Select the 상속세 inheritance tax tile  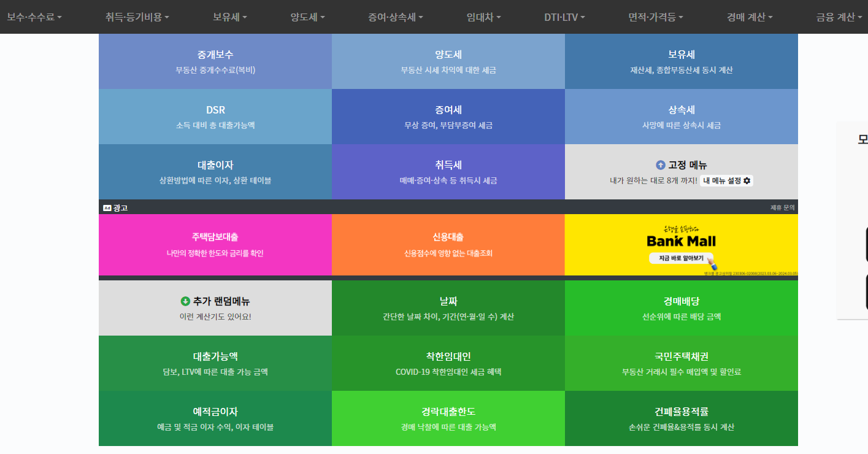(681, 117)
